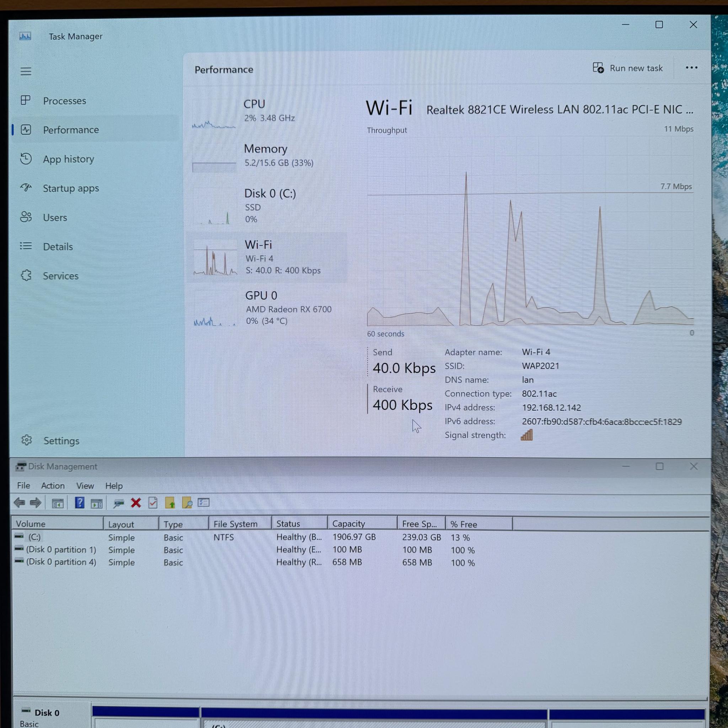Click the Back arrow in Disk Management toolbar
The width and height of the screenshot is (728, 728).
[19, 502]
